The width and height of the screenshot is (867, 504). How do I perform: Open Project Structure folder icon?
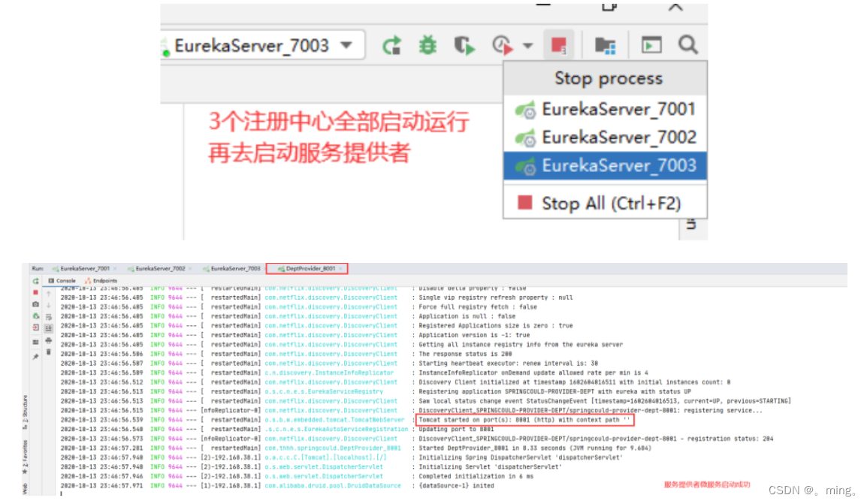point(605,45)
